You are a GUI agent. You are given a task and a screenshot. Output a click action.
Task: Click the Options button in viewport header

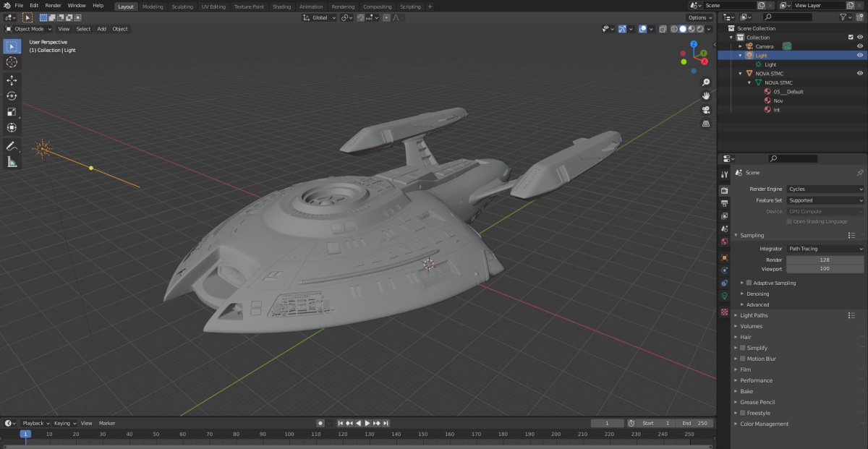point(700,17)
